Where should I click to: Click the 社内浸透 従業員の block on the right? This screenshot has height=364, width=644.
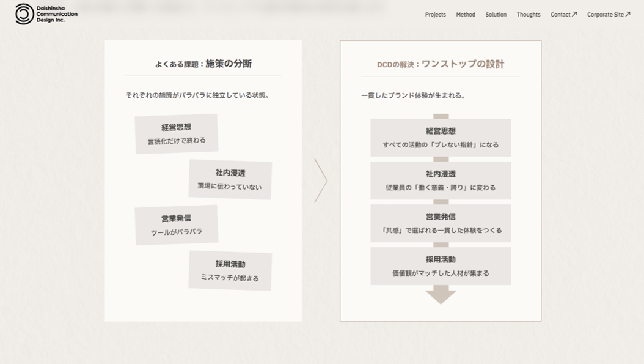pos(441,180)
